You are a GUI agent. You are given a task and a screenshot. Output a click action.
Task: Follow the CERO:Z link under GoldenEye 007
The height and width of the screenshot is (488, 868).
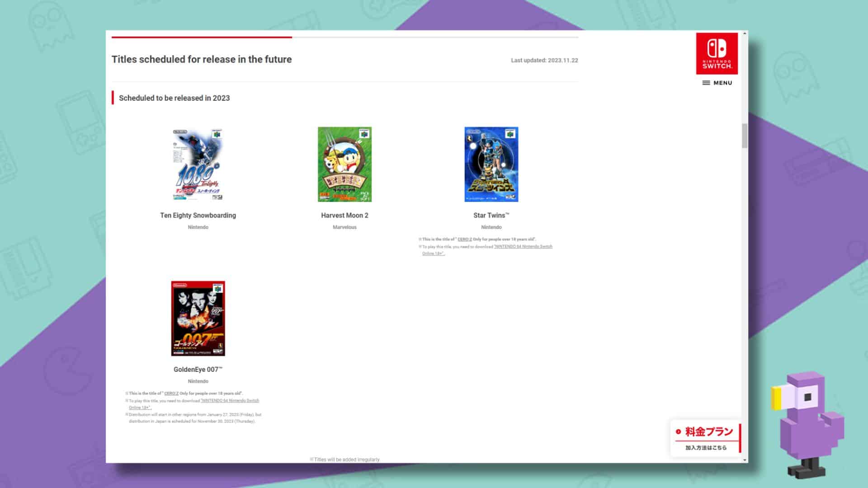click(171, 393)
